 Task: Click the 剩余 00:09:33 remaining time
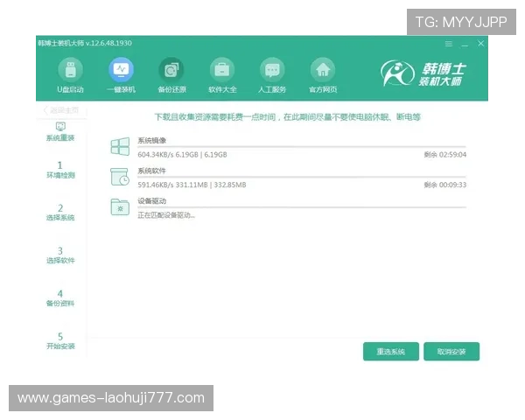coord(445,185)
